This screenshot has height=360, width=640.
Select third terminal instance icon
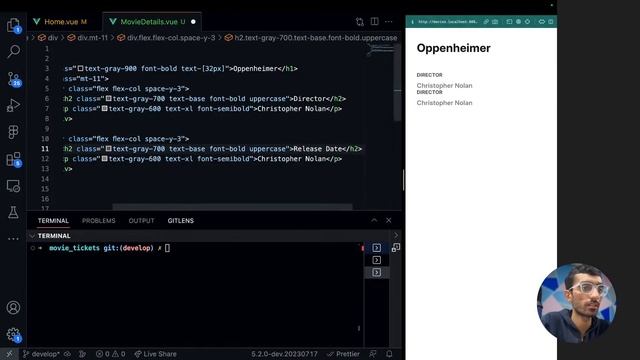(376, 272)
